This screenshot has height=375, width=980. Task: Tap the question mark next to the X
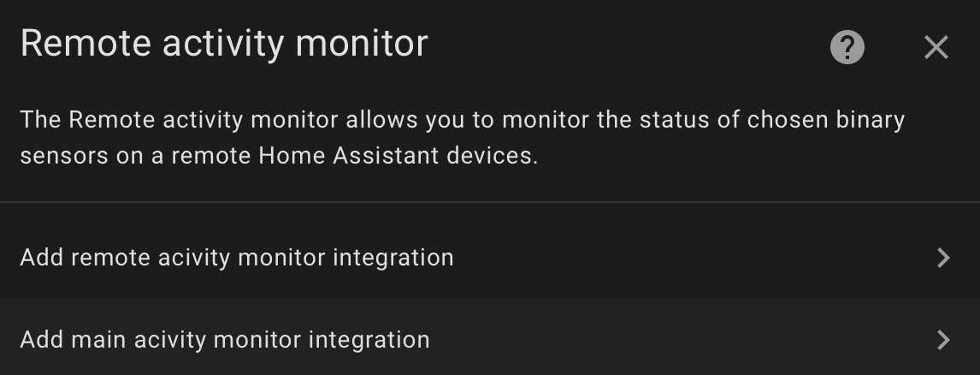pyautogui.click(x=847, y=47)
